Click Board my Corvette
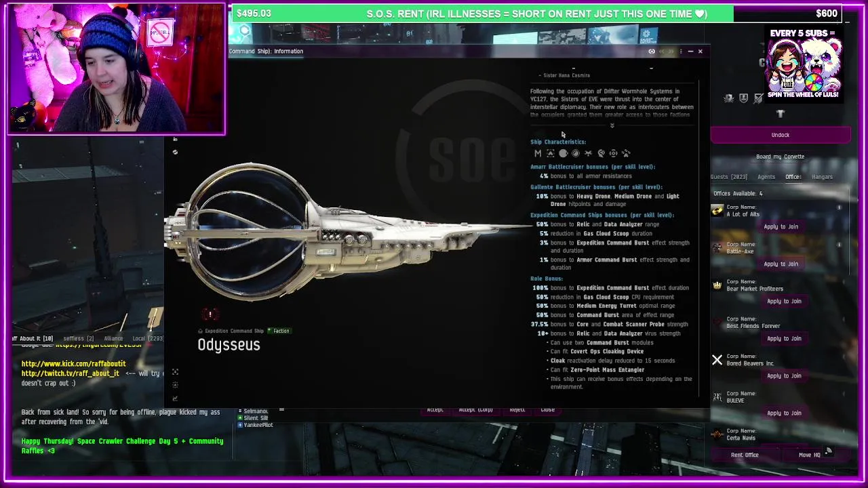868x488 pixels. [781, 157]
